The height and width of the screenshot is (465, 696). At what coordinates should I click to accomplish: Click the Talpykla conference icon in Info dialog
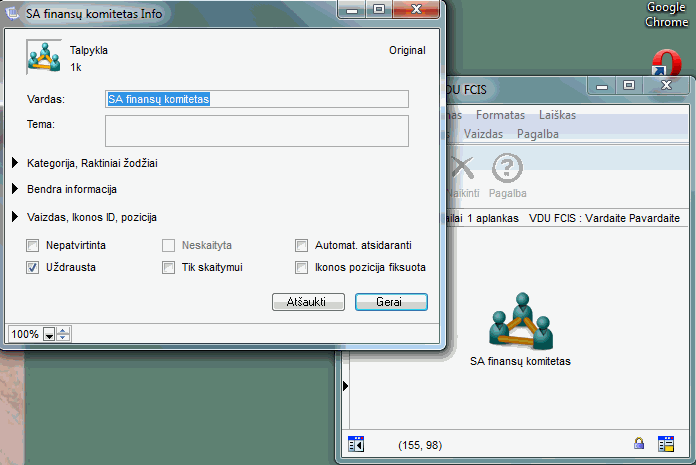click(42, 58)
